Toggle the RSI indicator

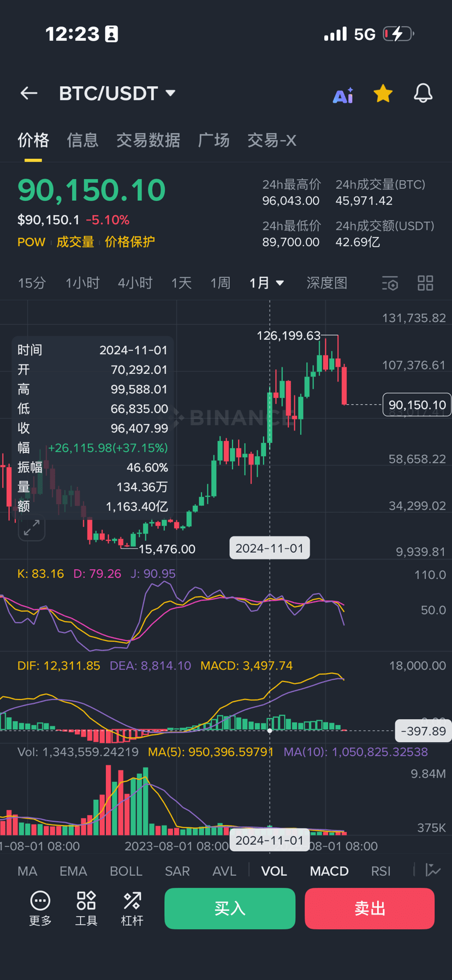pos(381,871)
